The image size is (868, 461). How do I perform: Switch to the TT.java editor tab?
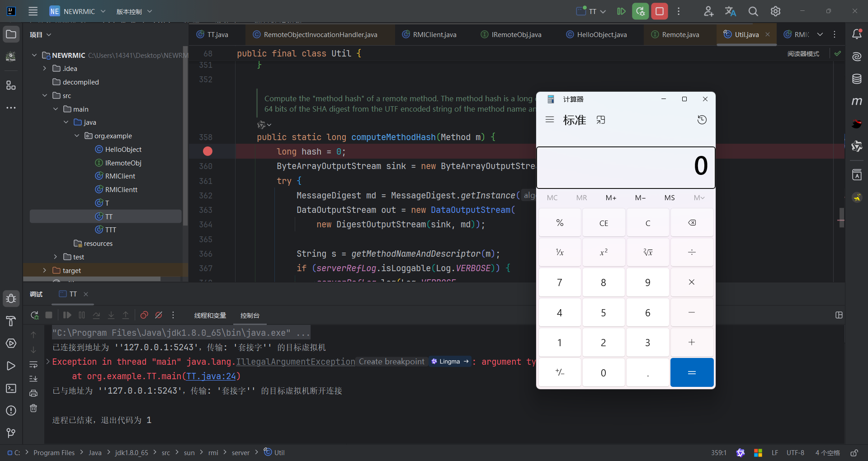[212, 34]
